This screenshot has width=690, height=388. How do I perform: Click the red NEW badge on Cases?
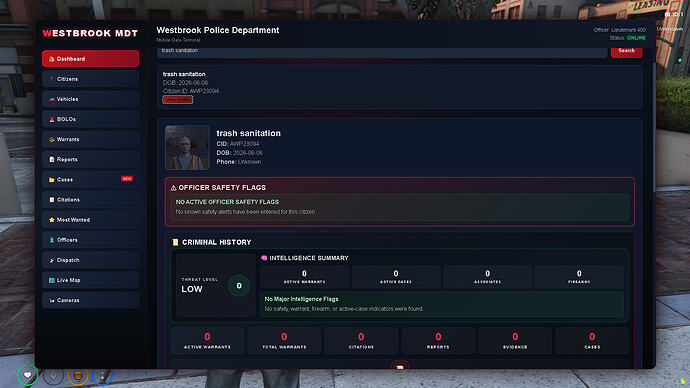(127, 179)
